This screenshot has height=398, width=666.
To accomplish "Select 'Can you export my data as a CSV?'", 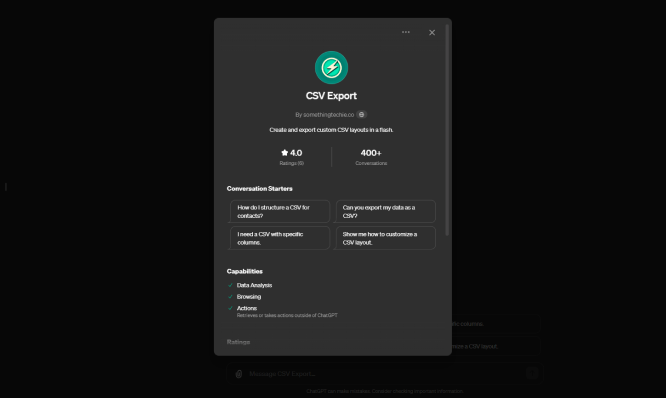I will 385,212.
